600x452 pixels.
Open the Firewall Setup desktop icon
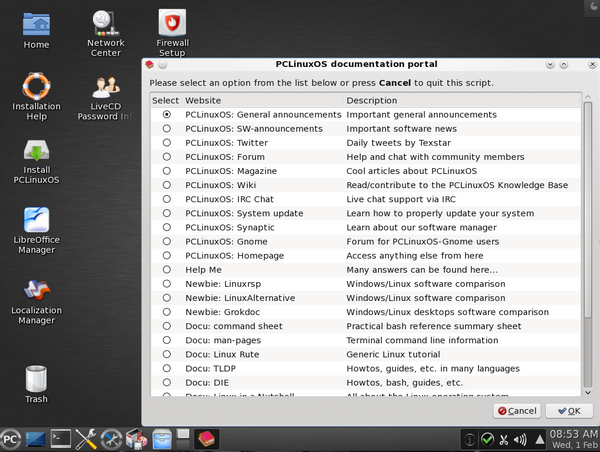(171, 23)
